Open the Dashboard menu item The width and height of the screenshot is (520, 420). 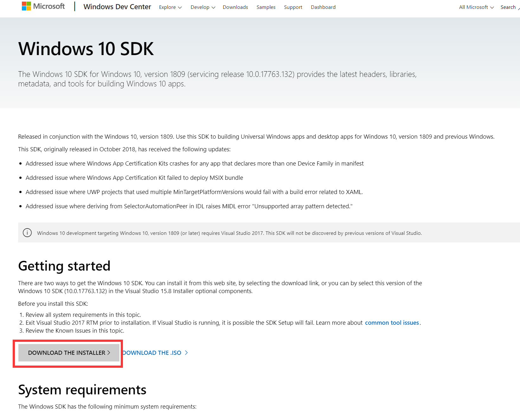pos(323,7)
